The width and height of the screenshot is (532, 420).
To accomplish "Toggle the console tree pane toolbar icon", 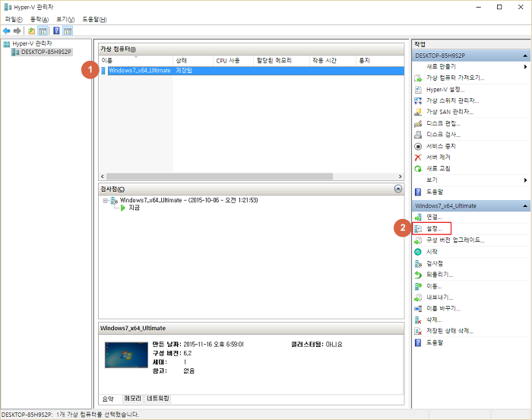I will tap(43, 31).
